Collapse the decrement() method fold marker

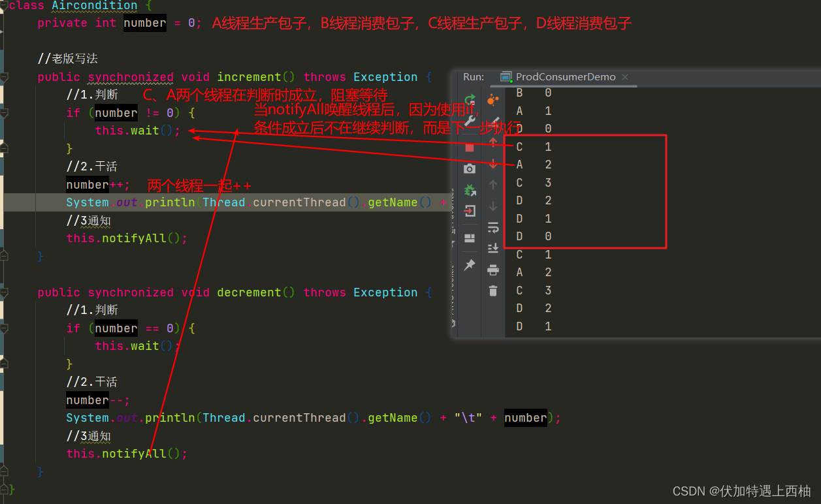[5, 292]
